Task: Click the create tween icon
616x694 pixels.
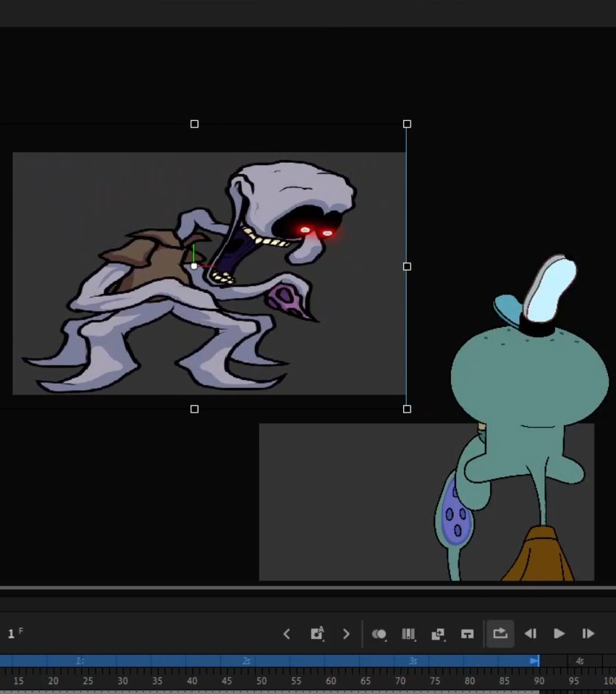Action: click(438, 634)
